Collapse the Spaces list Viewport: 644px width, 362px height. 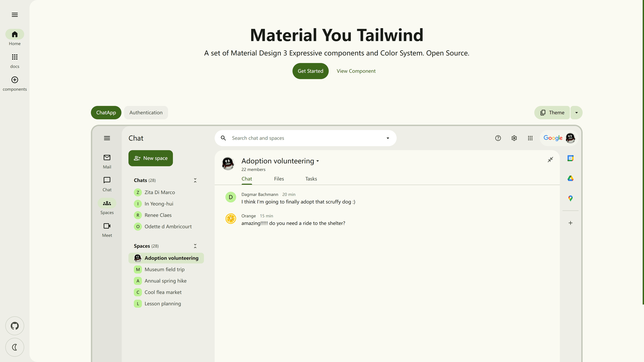tap(195, 246)
